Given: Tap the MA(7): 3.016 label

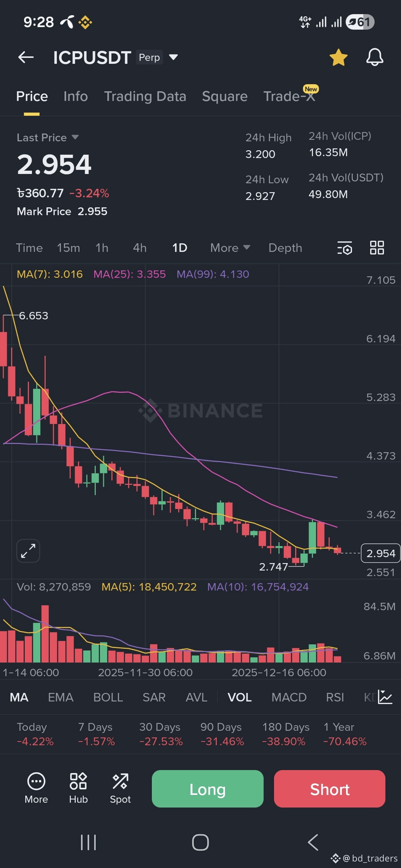Looking at the screenshot, I should pos(50,274).
